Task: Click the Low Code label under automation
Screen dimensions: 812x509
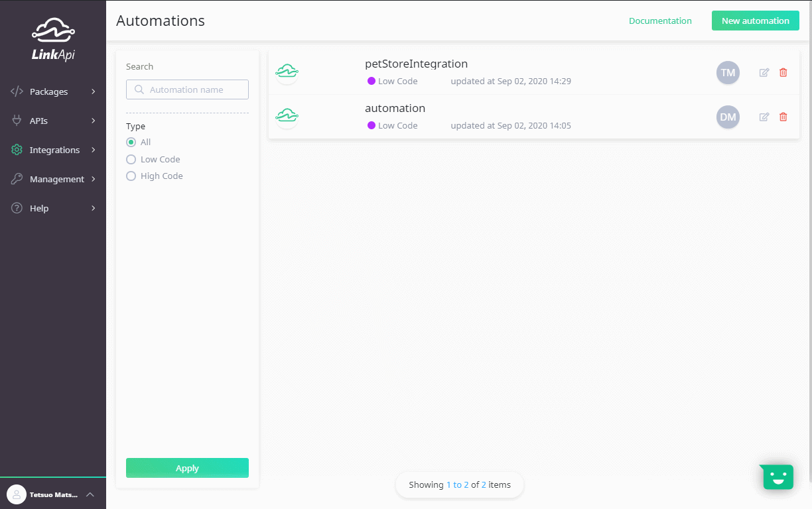Action: (398, 125)
